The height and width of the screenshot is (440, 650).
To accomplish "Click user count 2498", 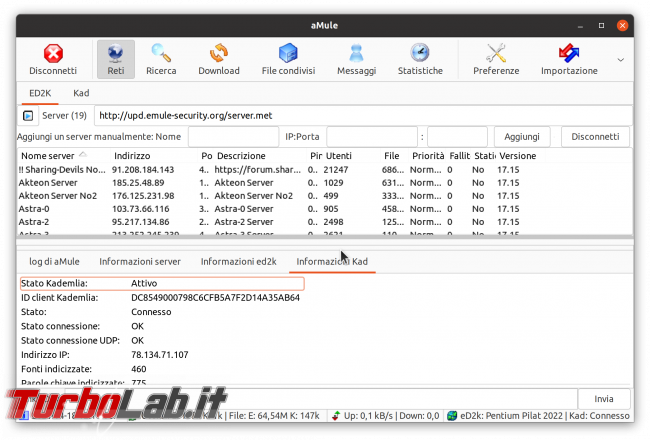I will (x=333, y=222).
